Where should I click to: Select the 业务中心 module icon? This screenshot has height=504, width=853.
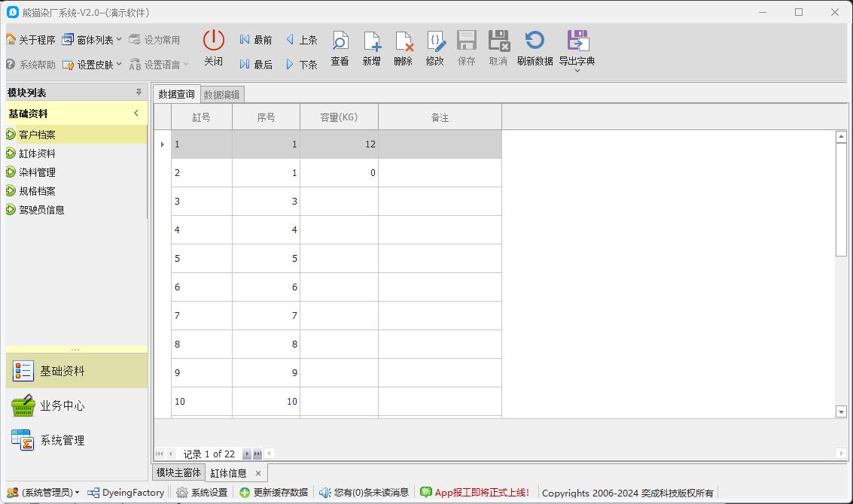pos(23,405)
